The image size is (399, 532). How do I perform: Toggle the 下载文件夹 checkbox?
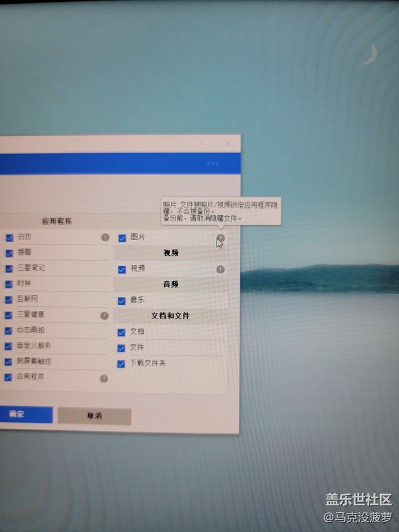click(122, 364)
